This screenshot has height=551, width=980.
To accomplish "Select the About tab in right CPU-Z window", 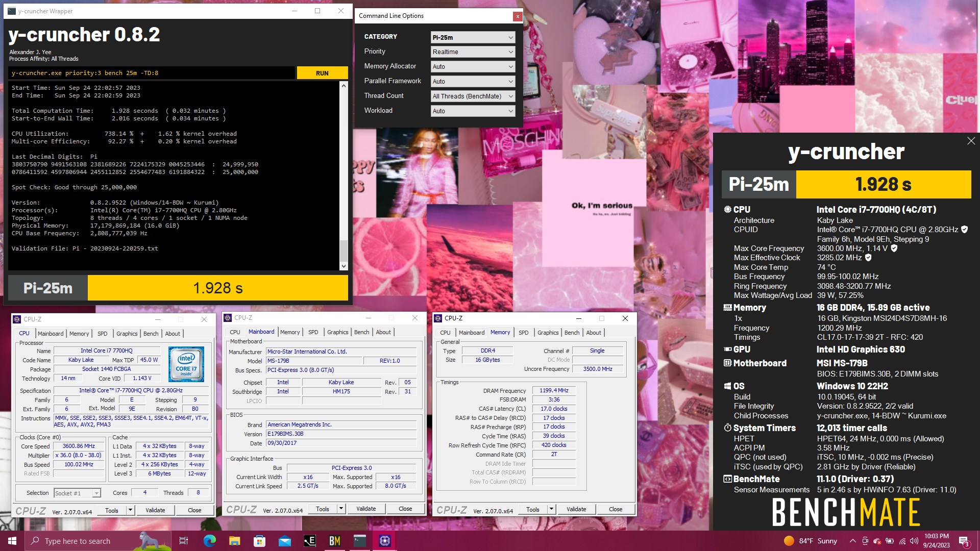I will (x=594, y=333).
